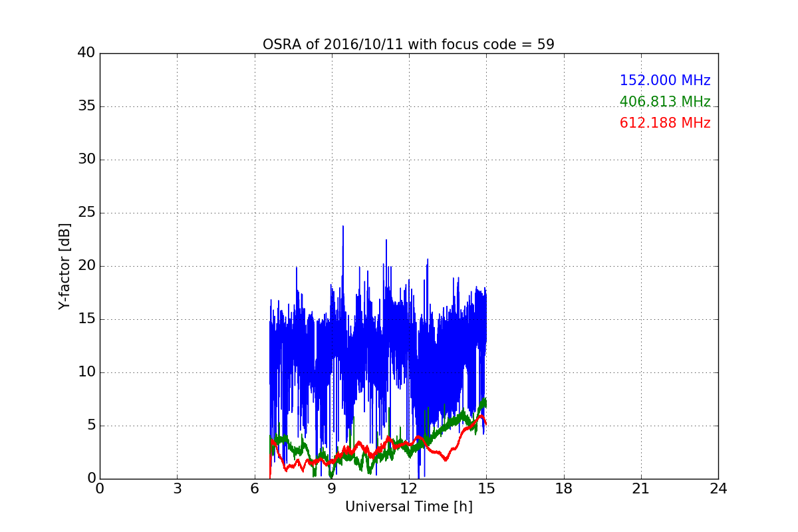Click y-axis tick label 30
Screen dimensions: 798x532
tap(86, 160)
